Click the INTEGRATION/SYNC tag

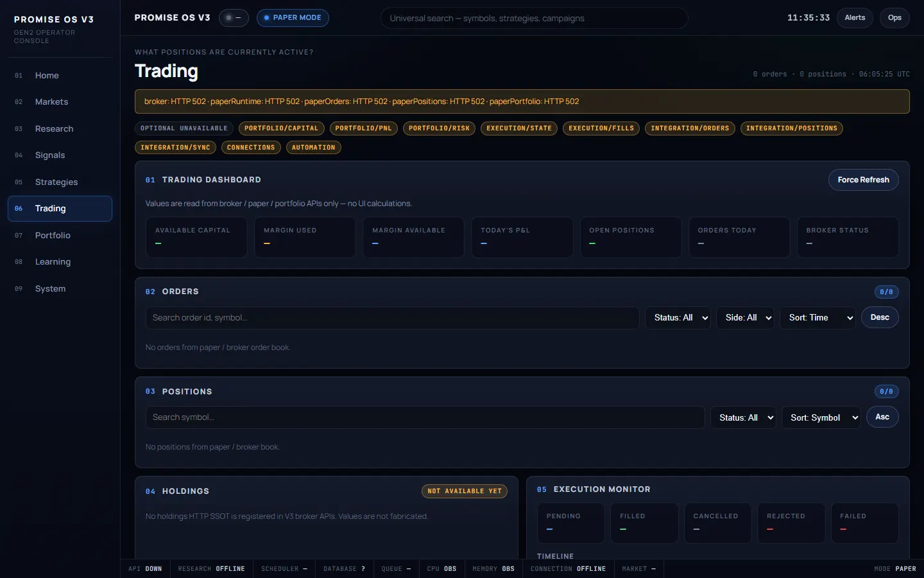coord(175,148)
